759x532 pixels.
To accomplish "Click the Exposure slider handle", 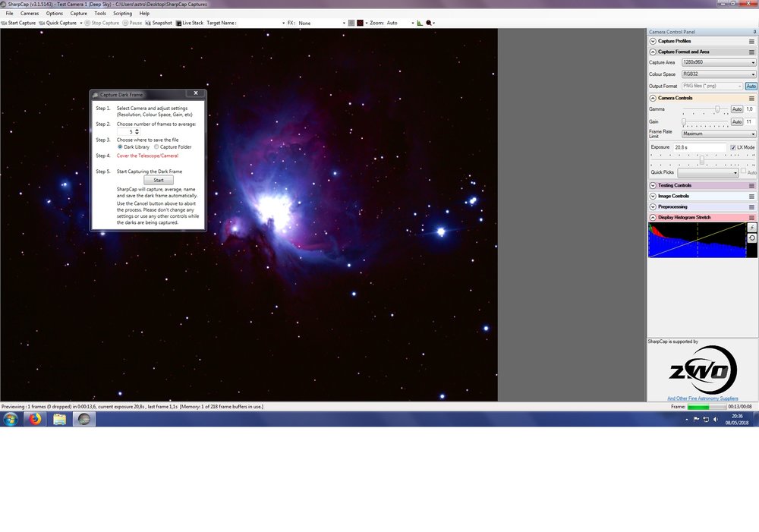I will point(702,159).
